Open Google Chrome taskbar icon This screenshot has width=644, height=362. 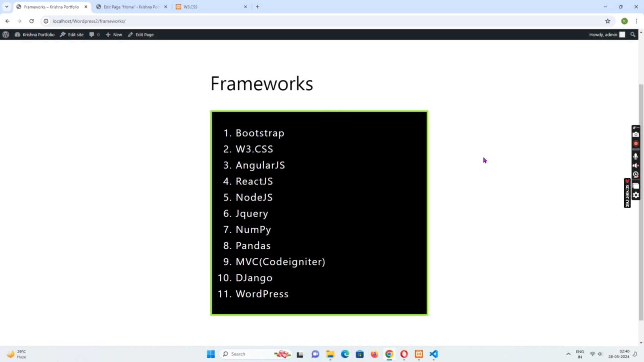coord(389,354)
